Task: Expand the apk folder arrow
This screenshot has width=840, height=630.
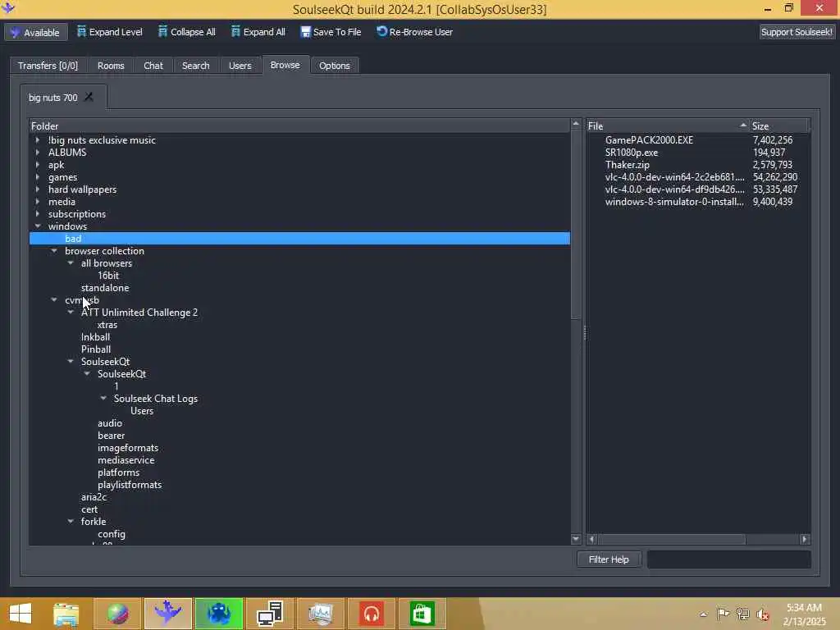Action: point(38,164)
